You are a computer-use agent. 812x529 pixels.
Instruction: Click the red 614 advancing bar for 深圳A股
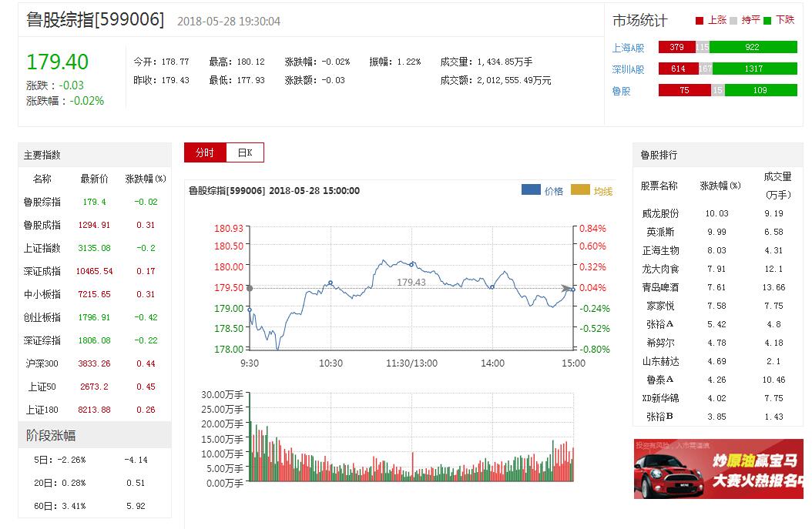(678, 69)
